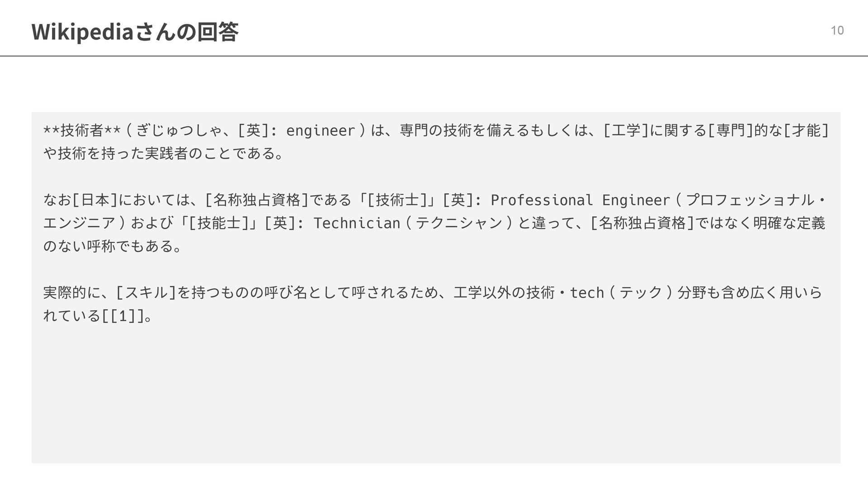Screen dimensions: 868x488
Task: Click the [工学] bracketed link text
Action: pyautogui.click(x=627, y=131)
